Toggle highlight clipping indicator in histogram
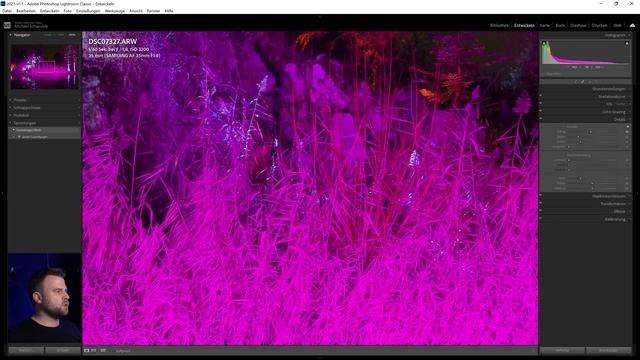Viewport: 640px width, 360px height. pyautogui.click(x=627, y=43)
